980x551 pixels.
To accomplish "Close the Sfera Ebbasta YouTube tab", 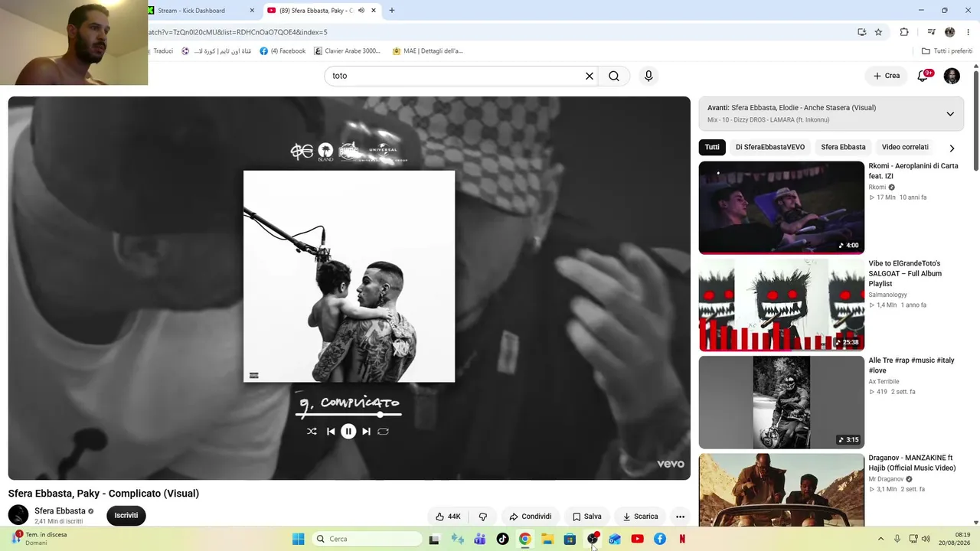I will (374, 11).
